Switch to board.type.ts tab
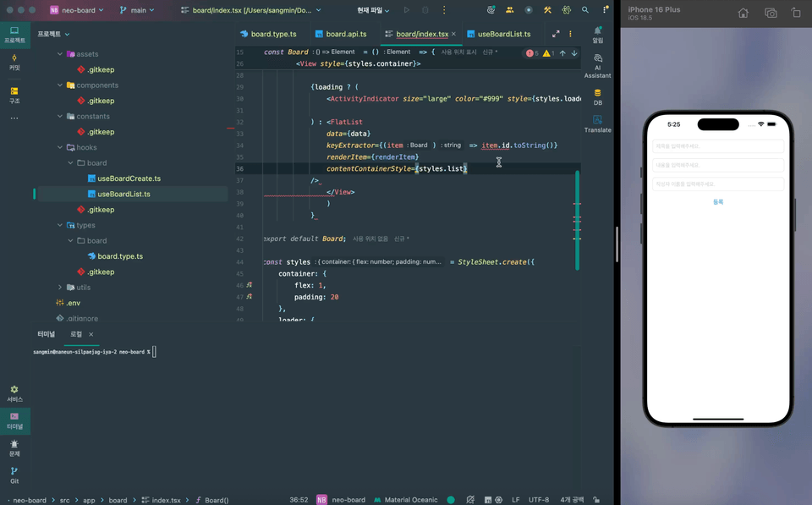Image resolution: width=812 pixels, height=505 pixels. (x=269, y=34)
